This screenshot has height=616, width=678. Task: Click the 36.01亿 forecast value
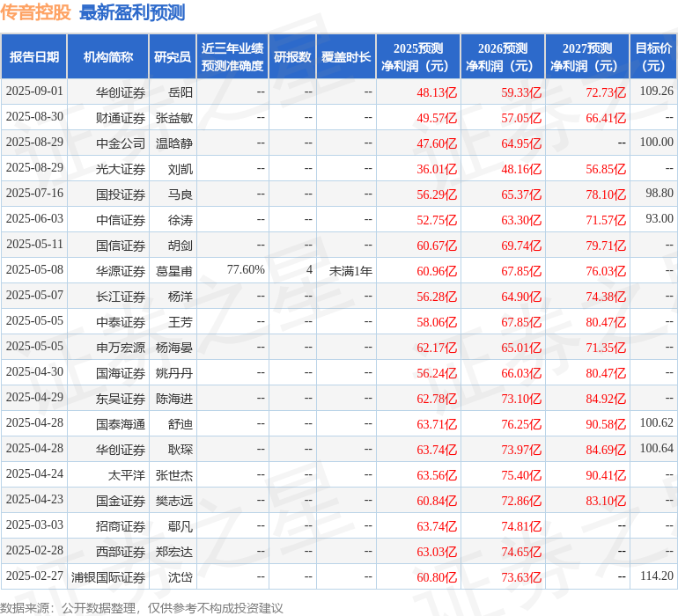437,169
